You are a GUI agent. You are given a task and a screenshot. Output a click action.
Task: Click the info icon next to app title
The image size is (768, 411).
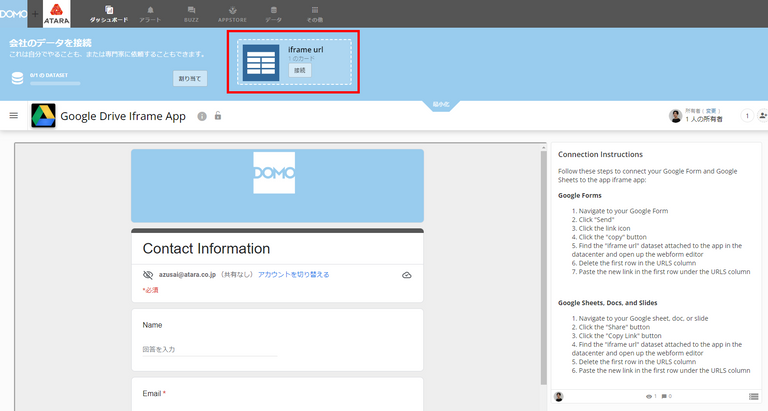click(202, 116)
